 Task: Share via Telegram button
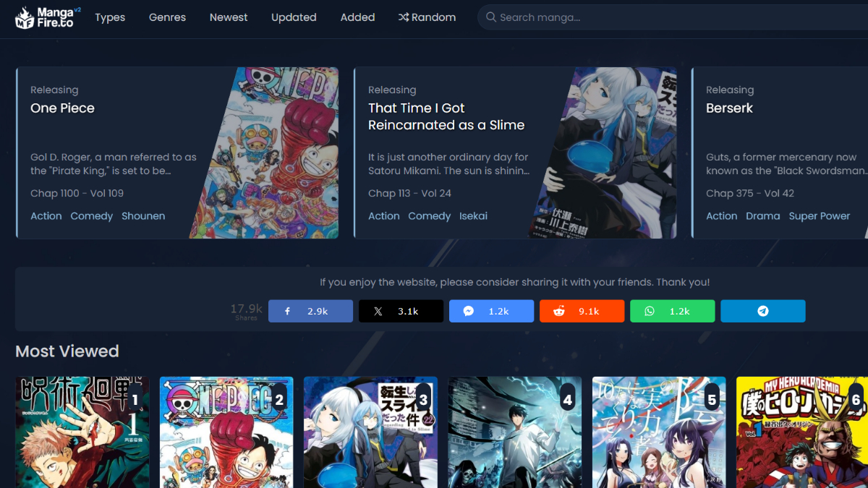tap(762, 311)
